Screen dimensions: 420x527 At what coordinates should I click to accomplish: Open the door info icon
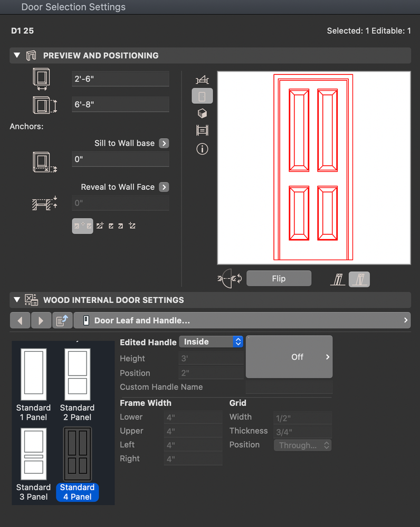[202, 149]
